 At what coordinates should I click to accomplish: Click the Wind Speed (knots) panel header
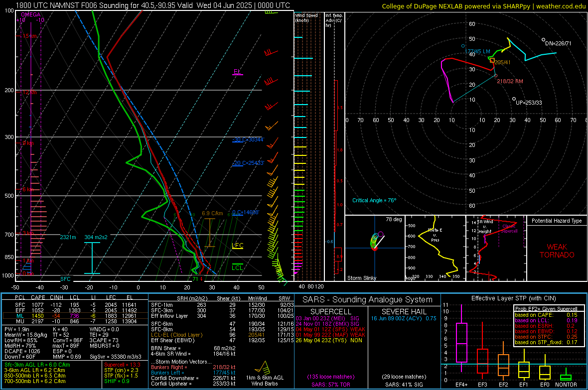(x=306, y=18)
